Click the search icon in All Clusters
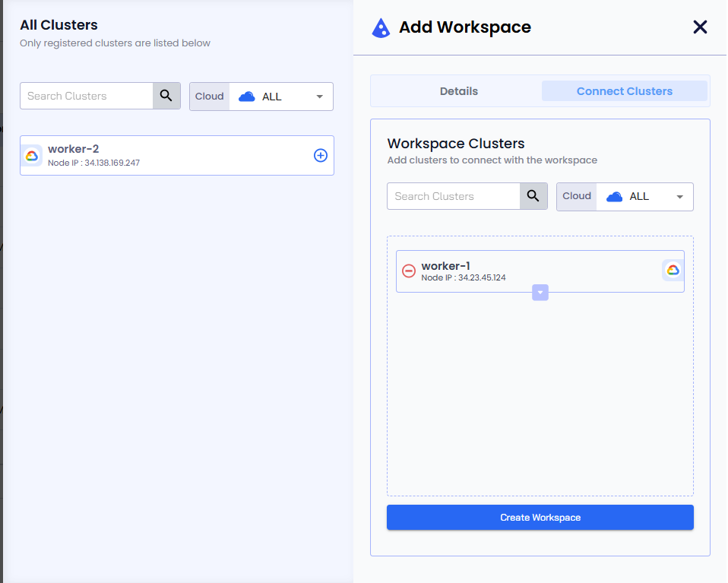 (166, 96)
